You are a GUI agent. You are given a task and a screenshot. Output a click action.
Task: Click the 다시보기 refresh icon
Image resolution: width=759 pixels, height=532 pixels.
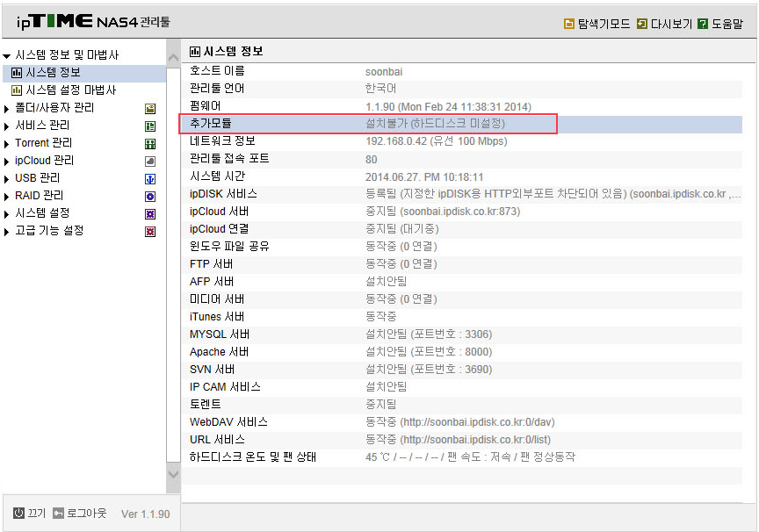coord(642,24)
